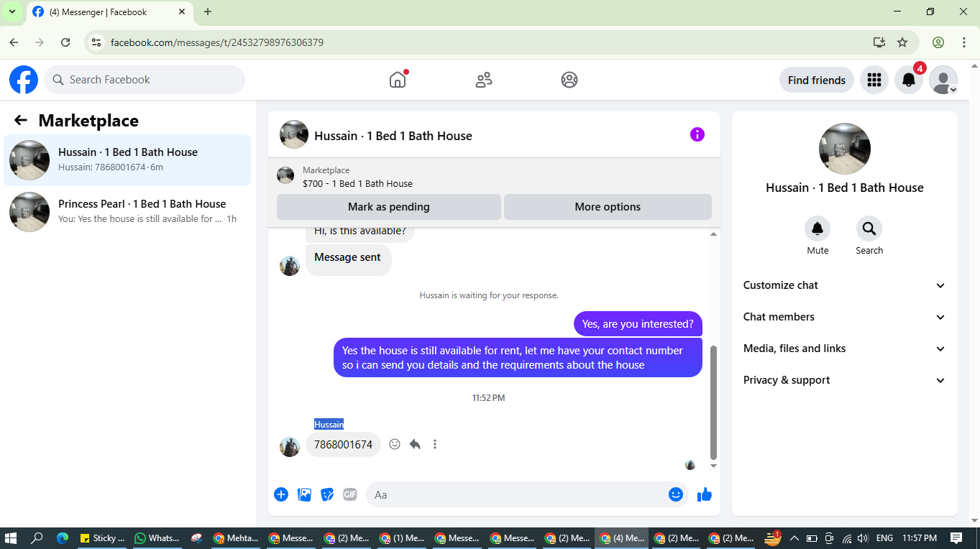
Task: Reload the page
Action: click(65, 42)
